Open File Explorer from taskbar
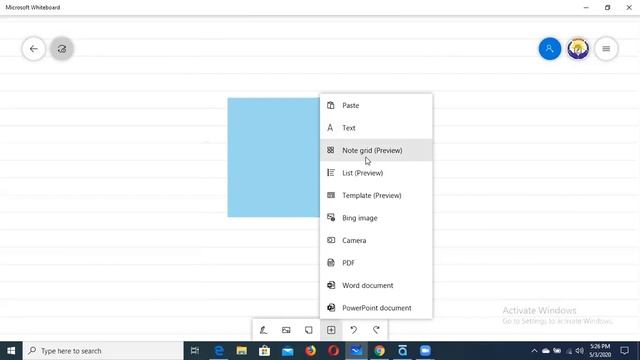 pyautogui.click(x=242, y=351)
